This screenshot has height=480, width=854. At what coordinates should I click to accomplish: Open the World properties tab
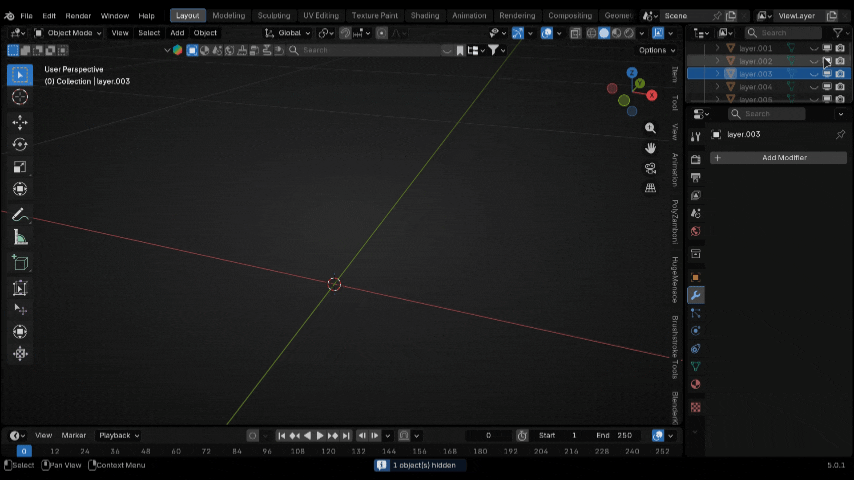696,232
